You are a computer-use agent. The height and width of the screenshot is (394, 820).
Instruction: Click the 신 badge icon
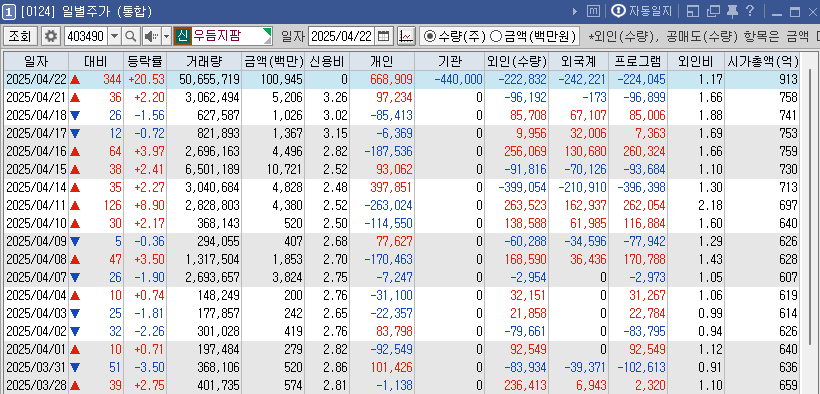183,36
